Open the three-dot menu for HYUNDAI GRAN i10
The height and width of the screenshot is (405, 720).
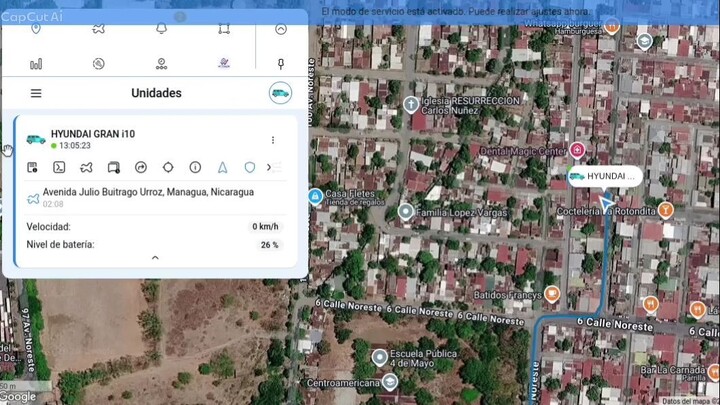coord(273,140)
